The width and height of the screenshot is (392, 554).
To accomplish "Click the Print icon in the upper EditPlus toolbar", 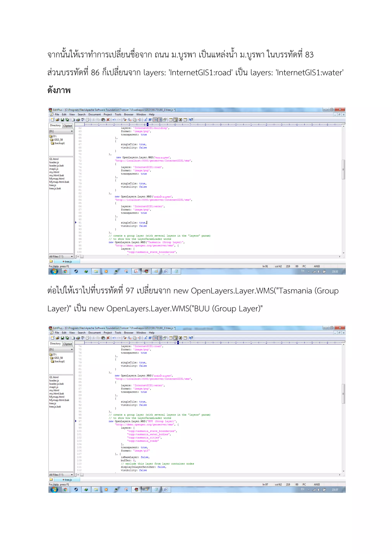I will pyautogui.click(x=78, y=120).
